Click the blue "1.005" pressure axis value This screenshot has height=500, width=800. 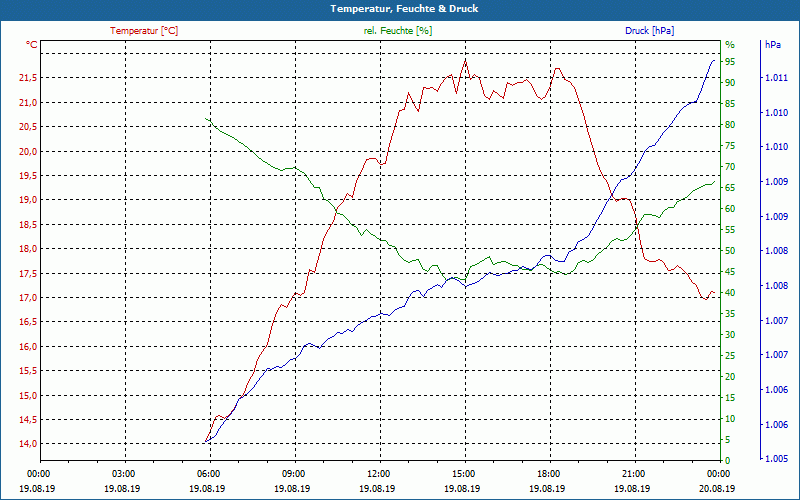pyautogui.click(x=776, y=459)
